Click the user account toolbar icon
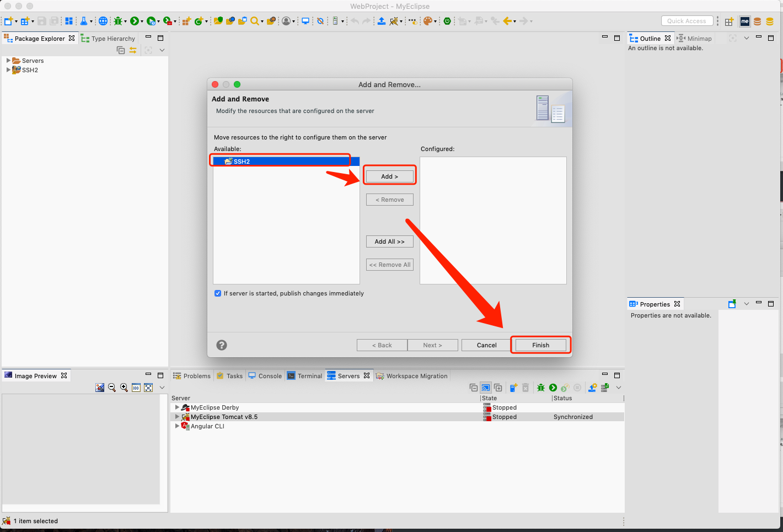 point(286,21)
